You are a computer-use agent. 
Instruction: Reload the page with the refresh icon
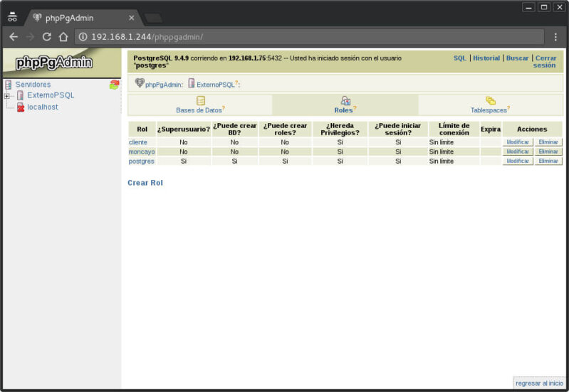pyautogui.click(x=46, y=36)
